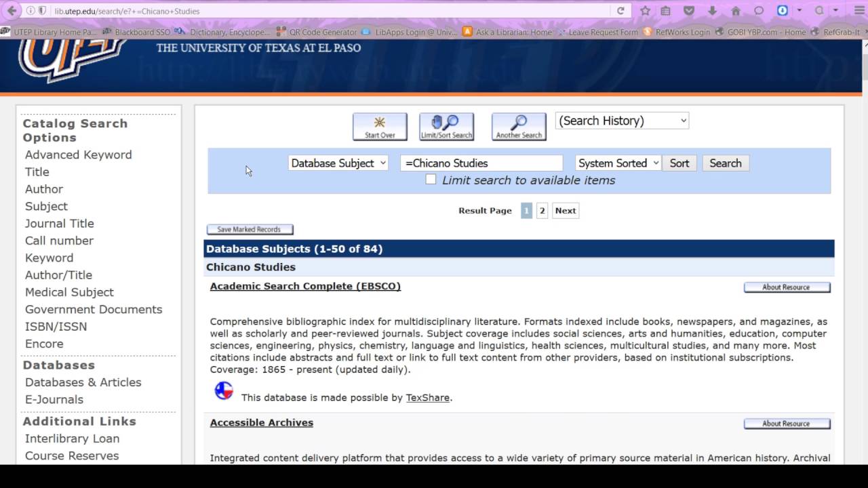Open the TexShare link
The width and height of the screenshot is (868, 488).
tap(428, 398)
